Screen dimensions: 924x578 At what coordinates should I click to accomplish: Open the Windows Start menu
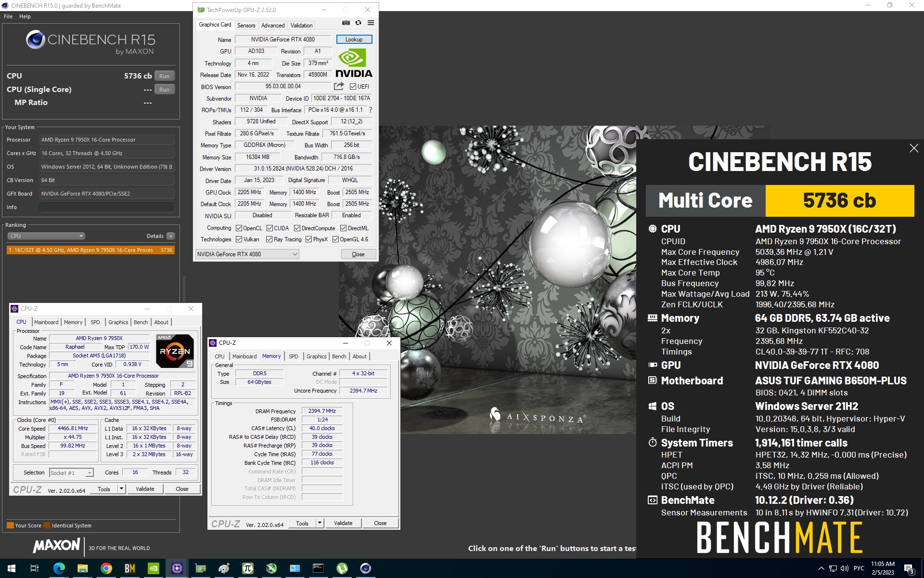pyautogui.click(x=12, y=568)
